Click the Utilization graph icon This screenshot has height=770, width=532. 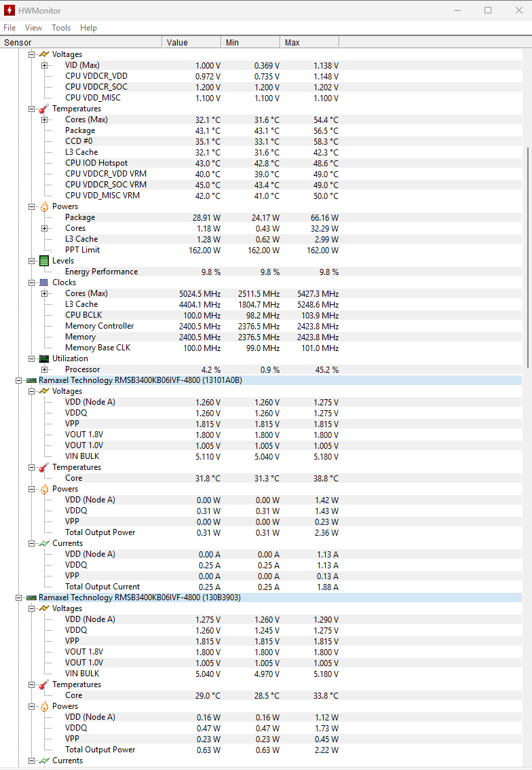(44, 359)
